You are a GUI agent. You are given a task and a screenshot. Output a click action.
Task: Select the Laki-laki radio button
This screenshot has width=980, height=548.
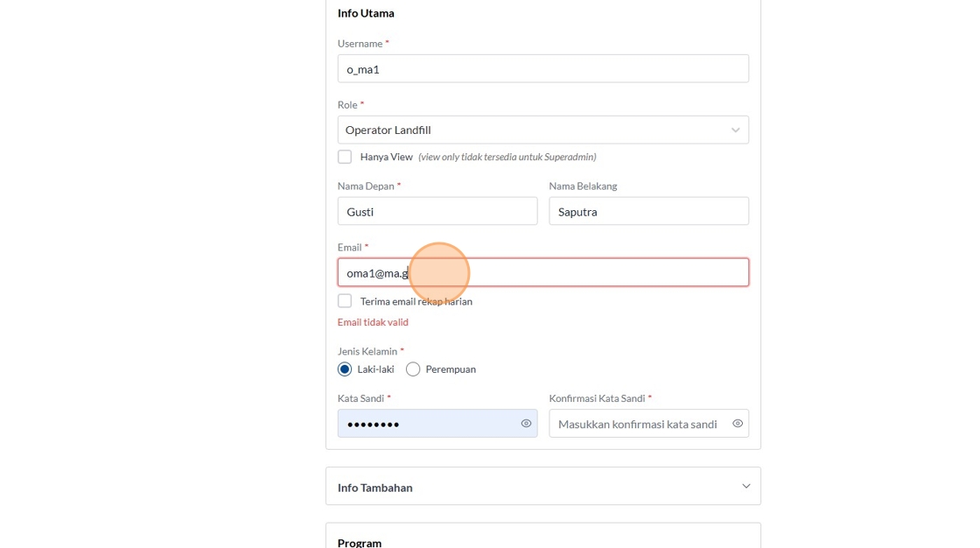pyautogui.click(x=345, y=369)
